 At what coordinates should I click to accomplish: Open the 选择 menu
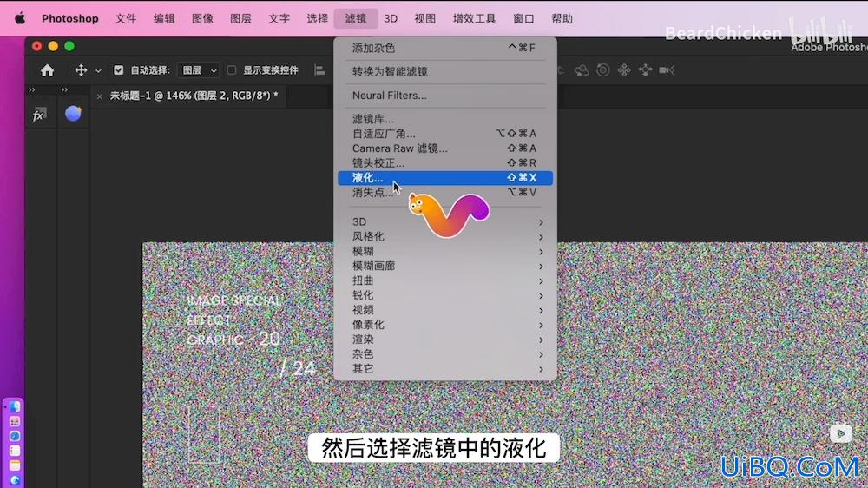coord(317,18)
